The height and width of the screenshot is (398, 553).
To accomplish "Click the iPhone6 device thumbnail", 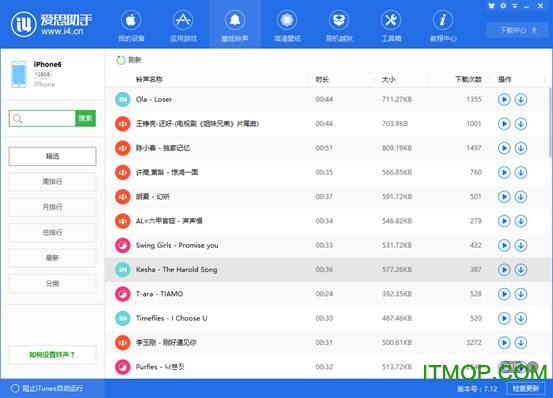I will click(18, 74).
